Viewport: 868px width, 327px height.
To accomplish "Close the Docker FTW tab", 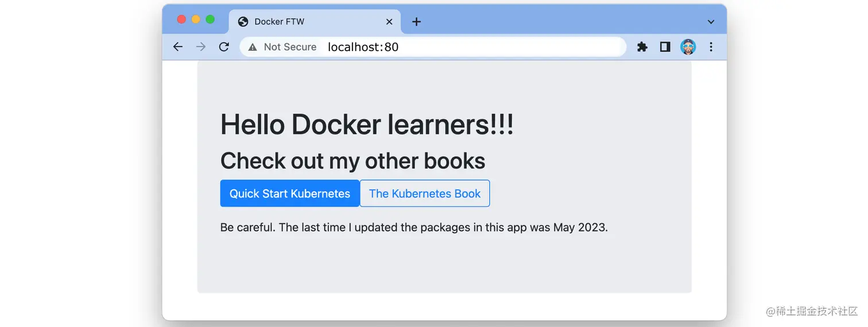I will coord(389,22).
